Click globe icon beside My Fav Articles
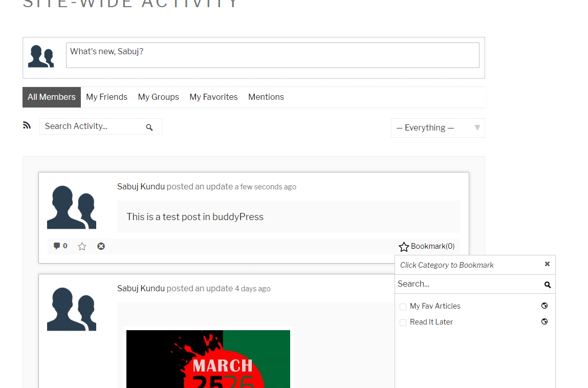This screenshot has width=588, height=388. tap(545, 306)
